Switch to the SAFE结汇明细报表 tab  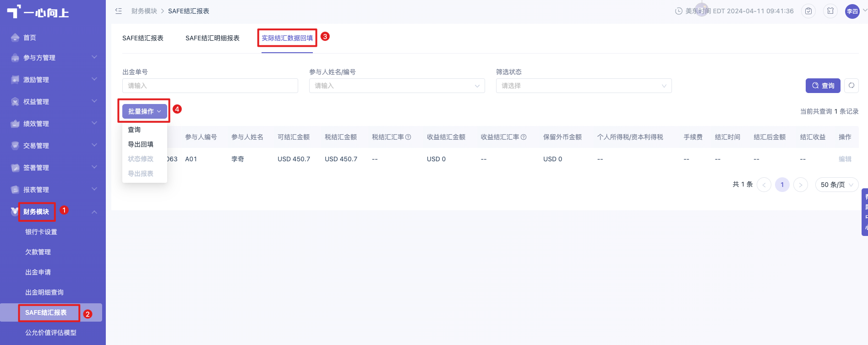tap(213, 38)
